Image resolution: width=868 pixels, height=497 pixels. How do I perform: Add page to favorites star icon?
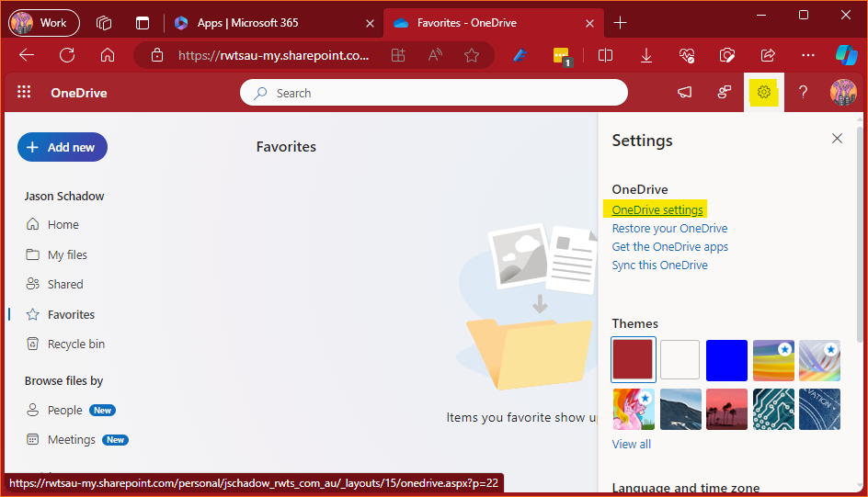click(472, 55)
